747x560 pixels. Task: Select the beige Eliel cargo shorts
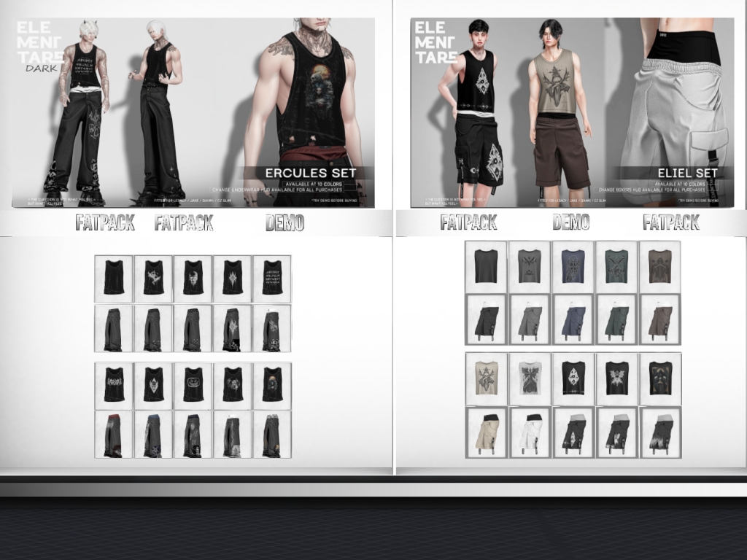[x=487, y=432]
